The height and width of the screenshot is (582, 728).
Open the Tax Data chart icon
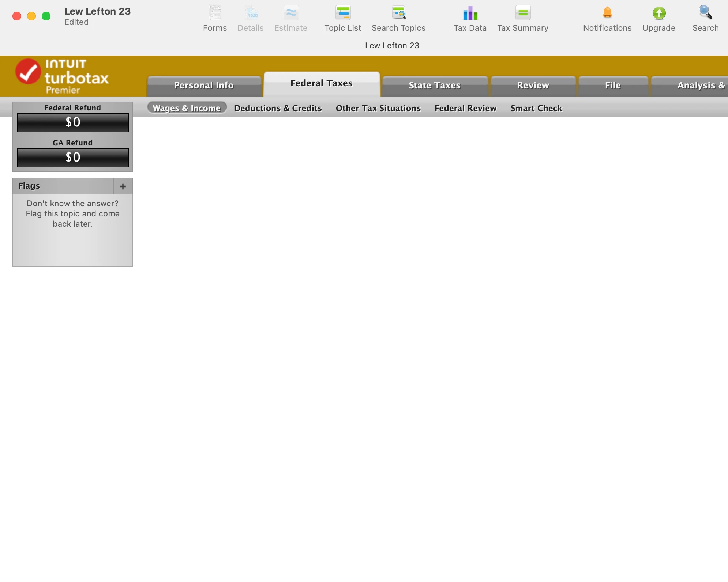tap(470, 13)
